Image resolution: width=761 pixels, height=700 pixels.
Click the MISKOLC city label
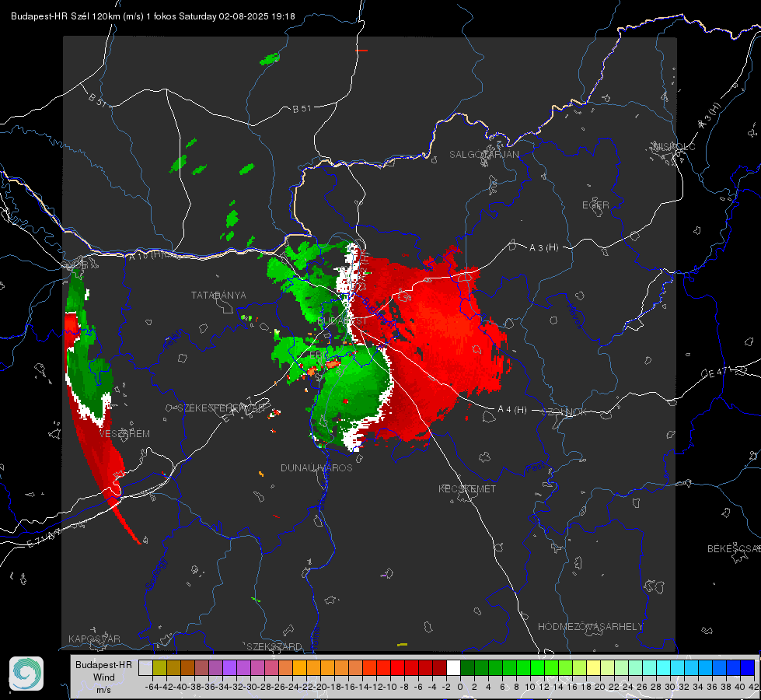[674, 147]
